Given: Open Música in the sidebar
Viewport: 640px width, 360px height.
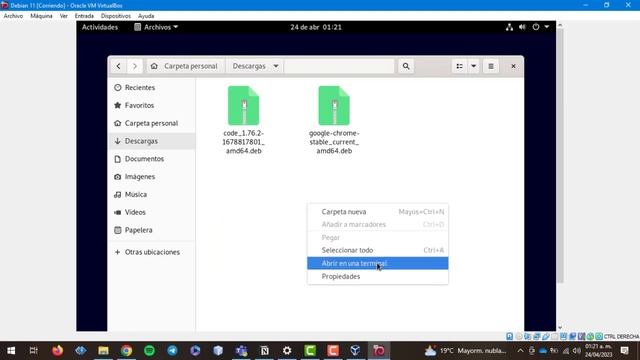Looking at the screenshot, I should click(152, 194).
